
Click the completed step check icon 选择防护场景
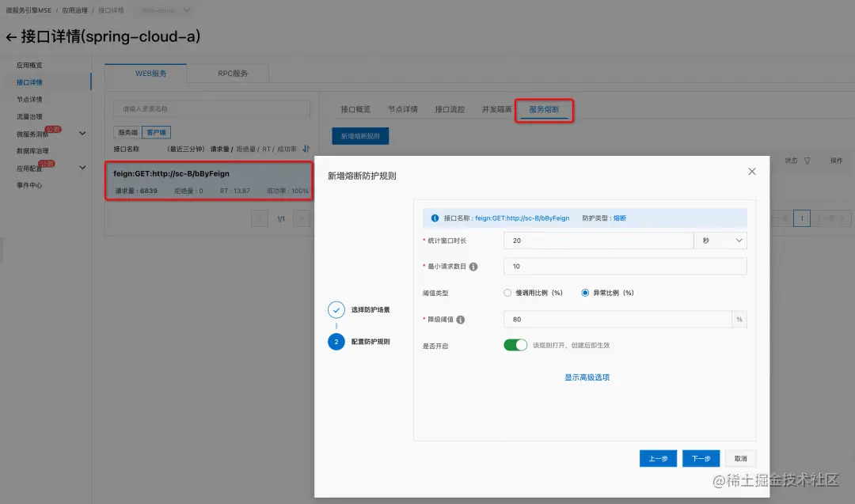click(x=336, y=310)
